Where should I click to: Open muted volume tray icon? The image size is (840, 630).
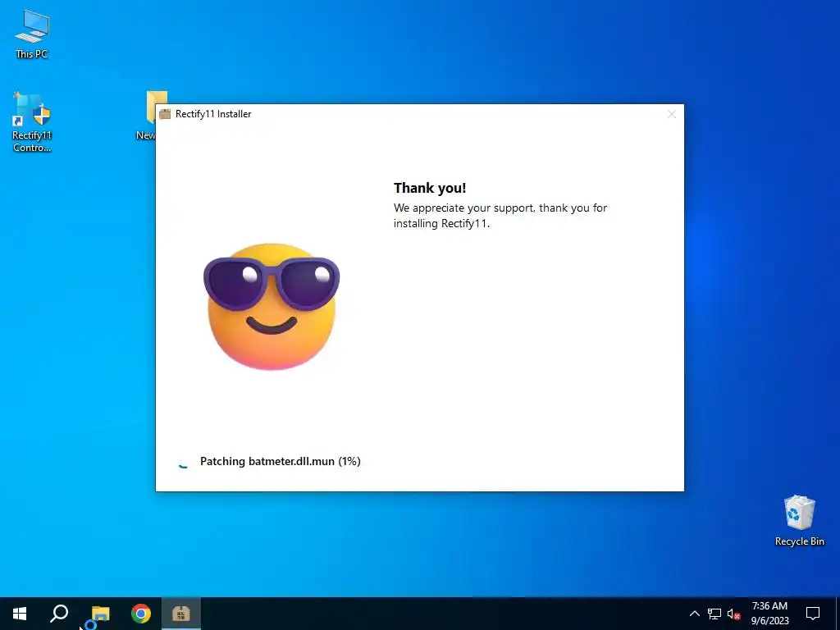(734, 614)
